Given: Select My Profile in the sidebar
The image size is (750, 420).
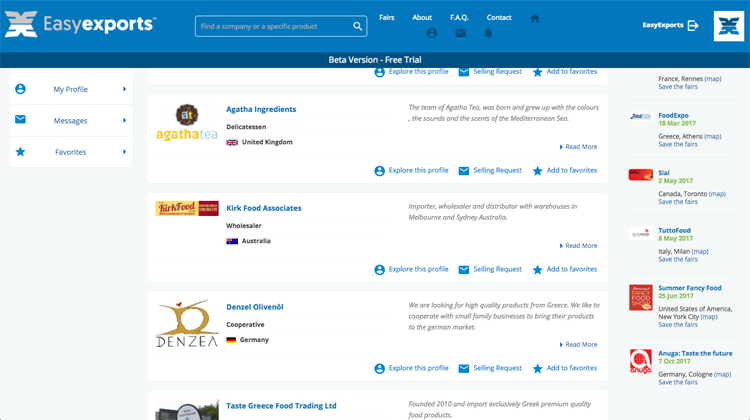Looking at the screenshot, I should click(x=70, y=89).
